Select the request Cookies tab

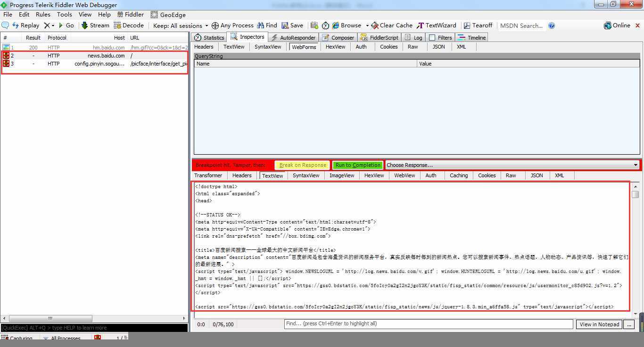point(388,47)
